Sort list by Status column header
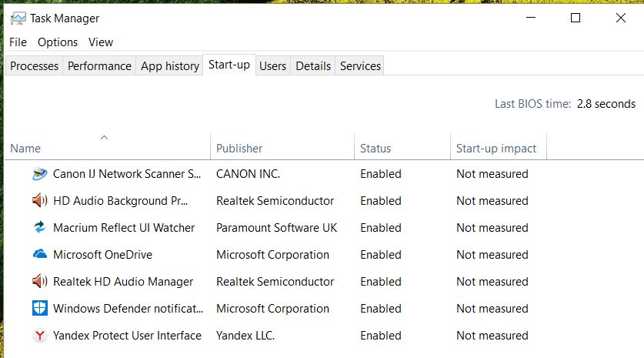Screen dimensions: 644x358 point(402,148)
